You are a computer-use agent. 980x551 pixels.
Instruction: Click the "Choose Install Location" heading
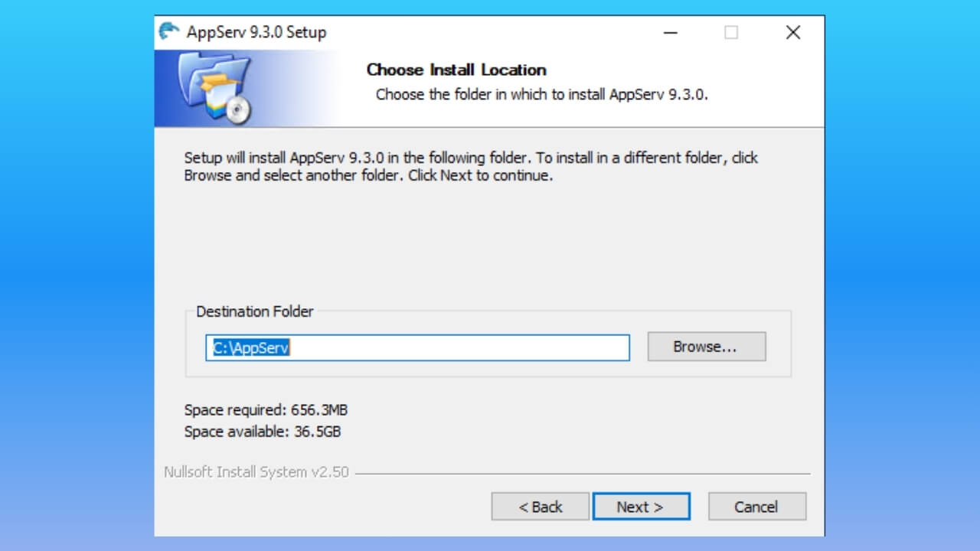[x=456, y=70]
